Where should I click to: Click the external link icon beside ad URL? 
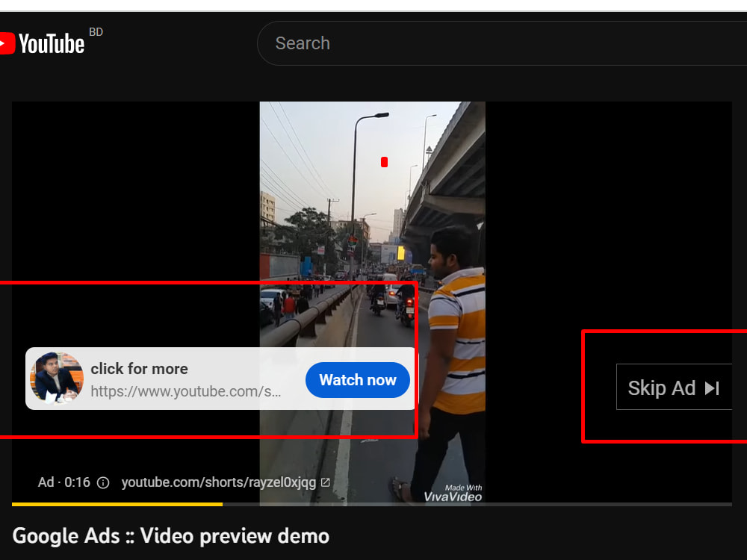326,482
